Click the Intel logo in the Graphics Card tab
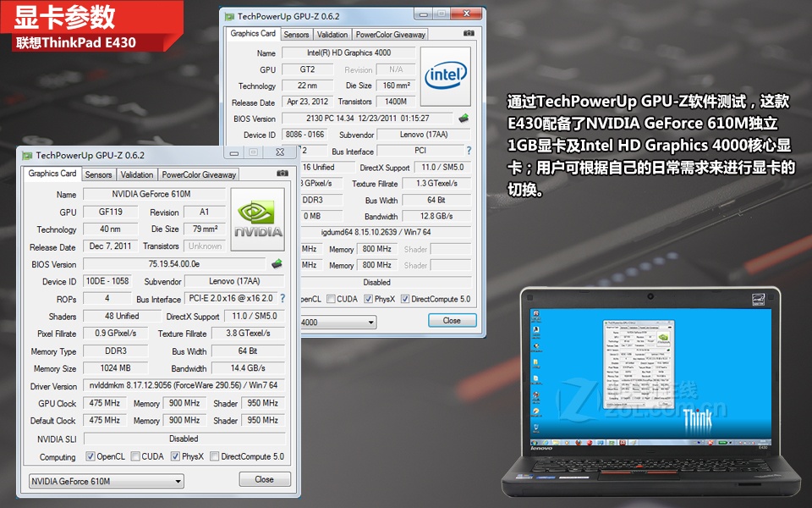The image size is (812, 508). pos(446,75)
